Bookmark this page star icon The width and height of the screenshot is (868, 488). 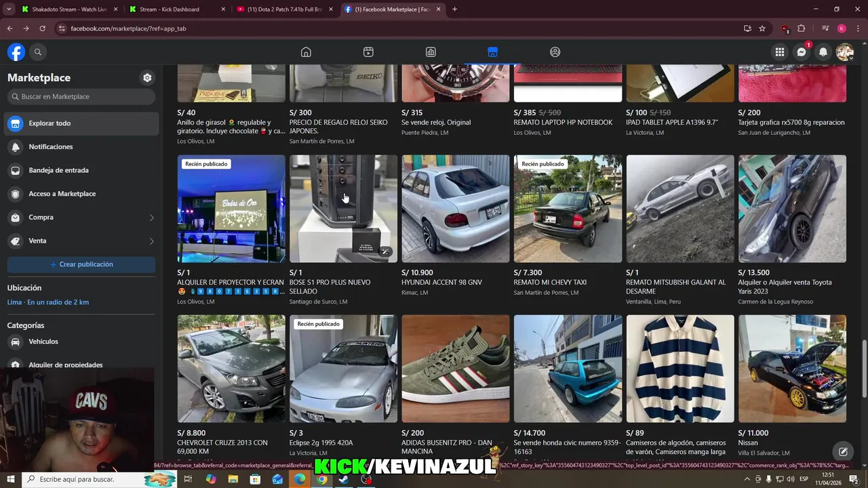762,28
